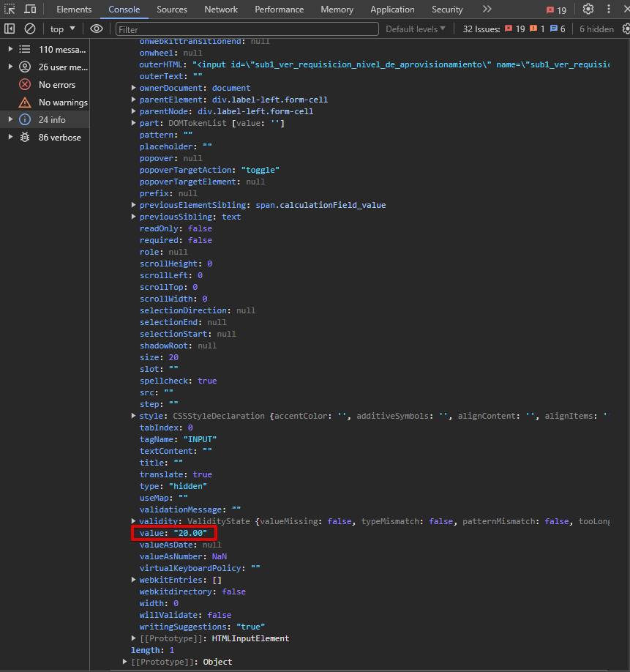630x672 pixels.
Task: Switch to the Network tab
Action: point(221,10)
